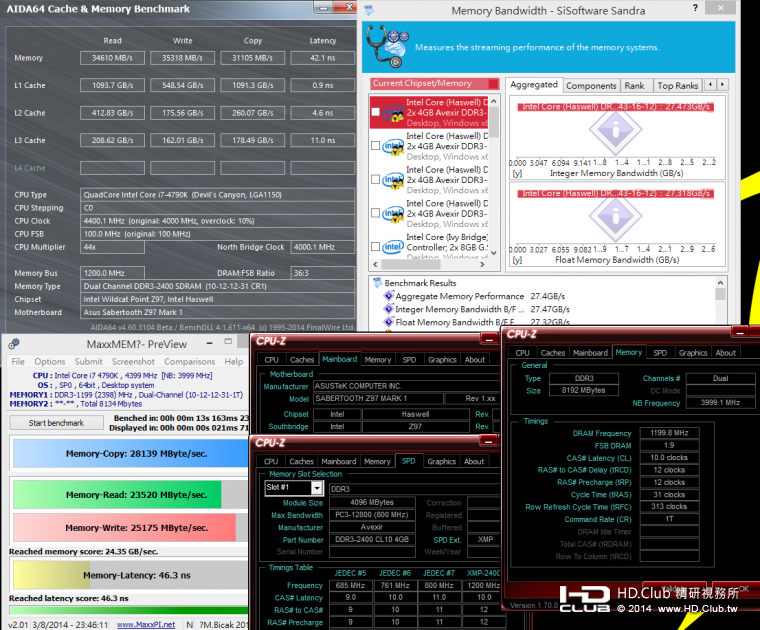The image size is (760, 630).
Task: Click the MaxxMEM app icon in title bar
Action: (x=14, y=344)
